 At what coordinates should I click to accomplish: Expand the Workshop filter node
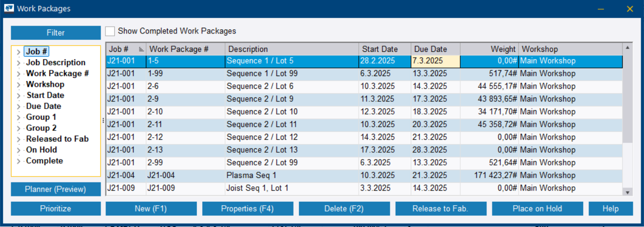pyautogui.click(x=18, y=85)
